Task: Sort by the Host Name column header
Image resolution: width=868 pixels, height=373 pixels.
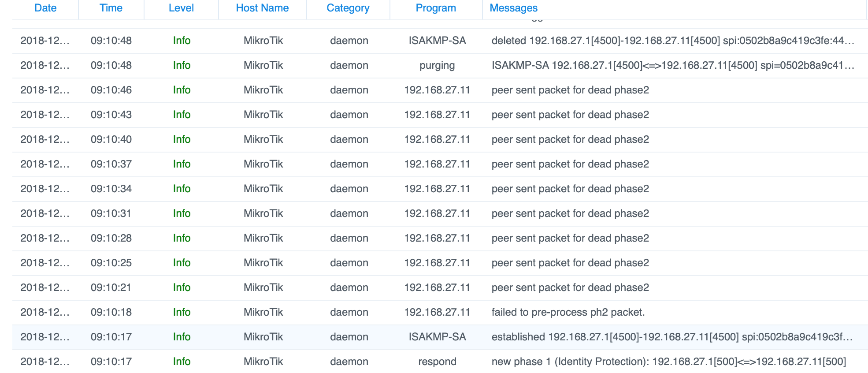Action: tap(262, 8)
